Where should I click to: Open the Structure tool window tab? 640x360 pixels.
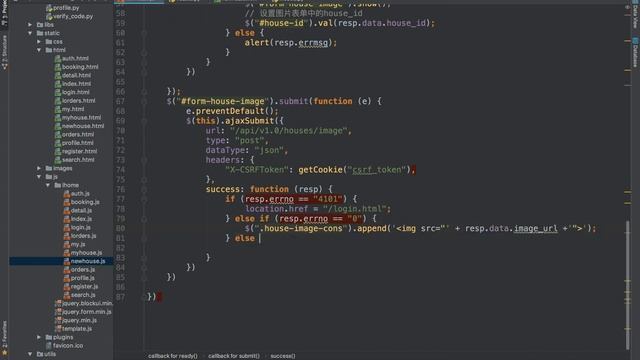(x=4, y=52)
